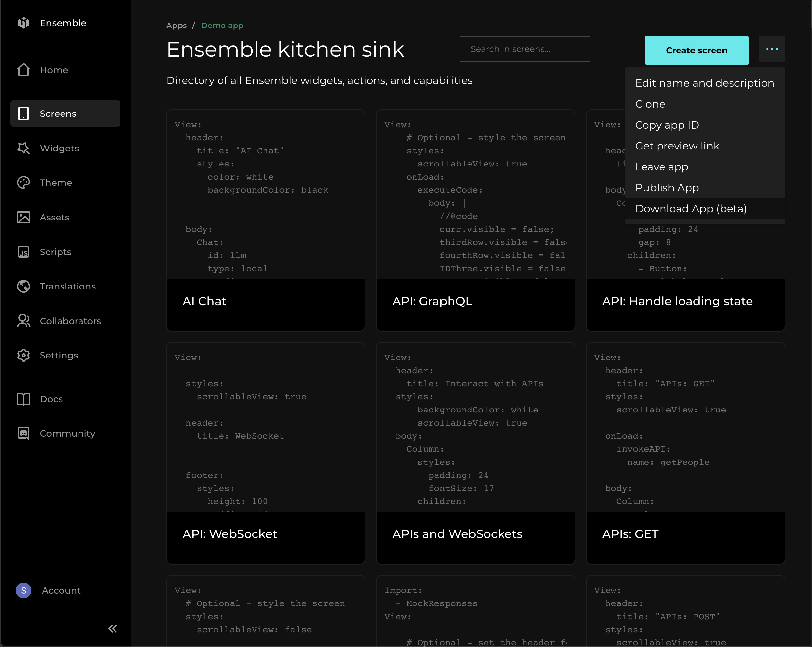
Task: Open Community Discord icon
Action: click(x=23, y=433)
